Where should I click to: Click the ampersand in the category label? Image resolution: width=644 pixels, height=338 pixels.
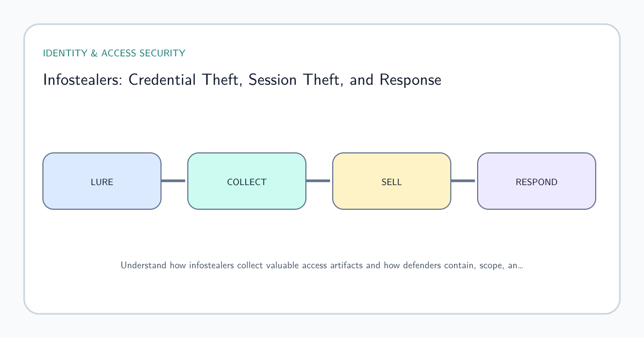[x=93, y=53]
